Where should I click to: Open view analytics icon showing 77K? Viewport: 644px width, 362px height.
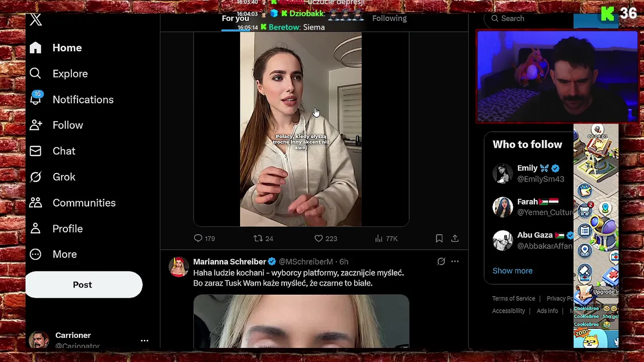point(379,238)
